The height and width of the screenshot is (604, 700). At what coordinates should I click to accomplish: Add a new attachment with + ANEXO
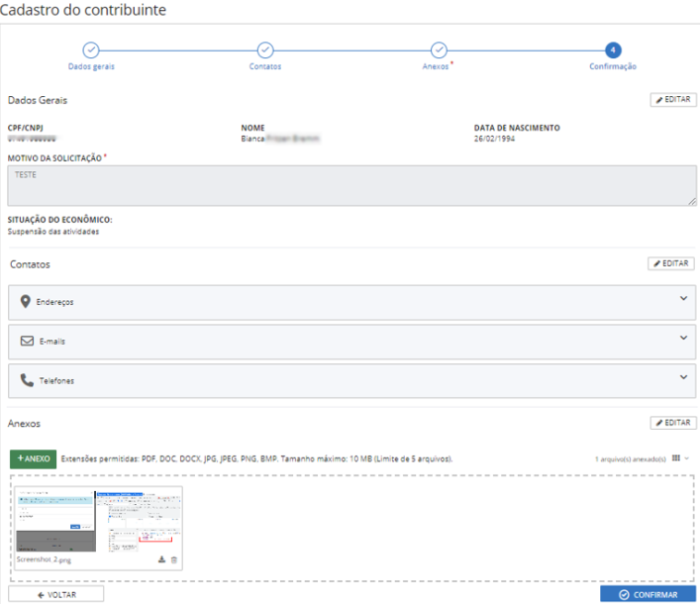pos(34,459)
